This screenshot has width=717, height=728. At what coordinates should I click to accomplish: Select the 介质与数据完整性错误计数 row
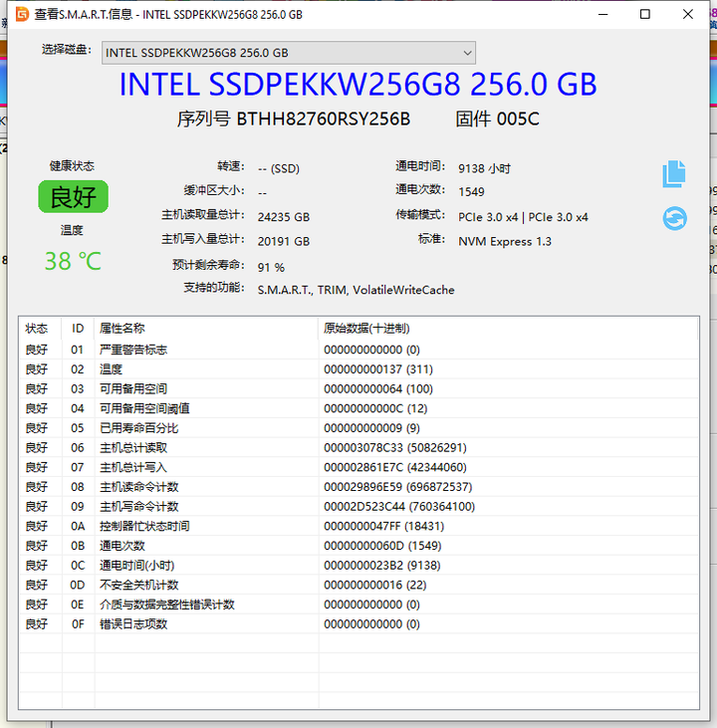[x=358, y=605]
